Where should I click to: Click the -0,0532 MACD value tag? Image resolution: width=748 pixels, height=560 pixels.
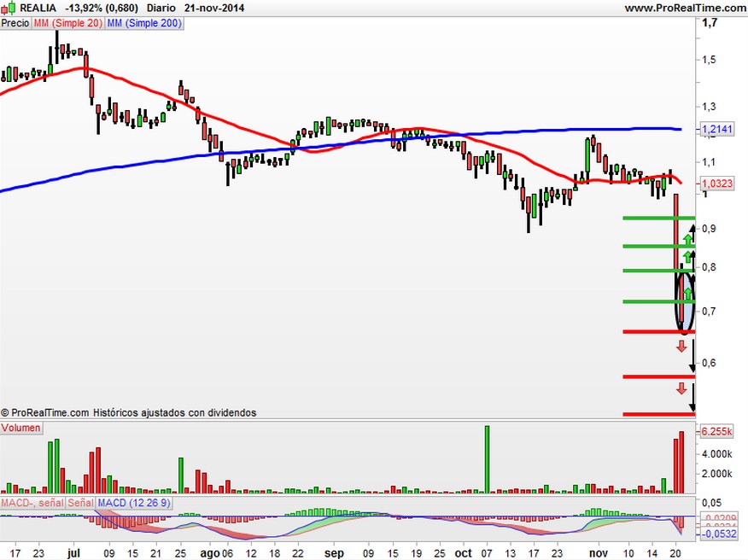[x=719, y=534]
